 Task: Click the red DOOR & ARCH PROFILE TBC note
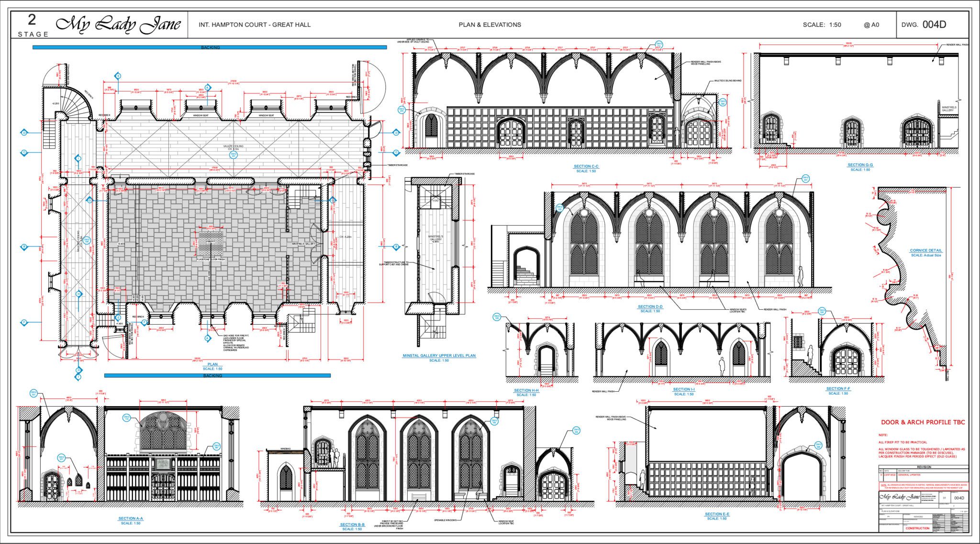pos(923,422)
